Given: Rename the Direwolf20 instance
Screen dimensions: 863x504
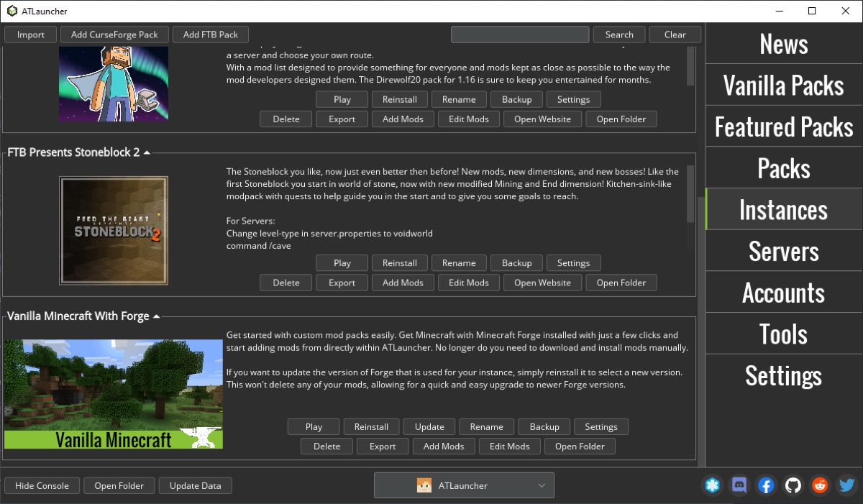Looking at the screenshot, I should coord(459,99).
